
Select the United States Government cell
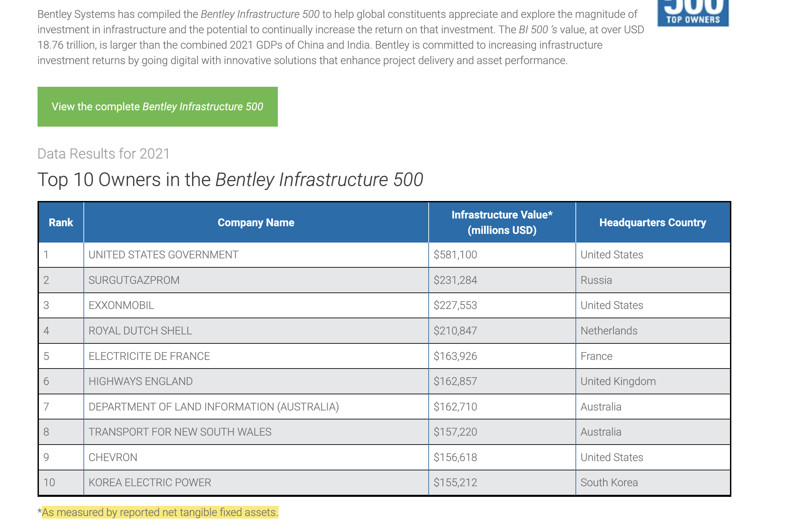tap(163, 255)
